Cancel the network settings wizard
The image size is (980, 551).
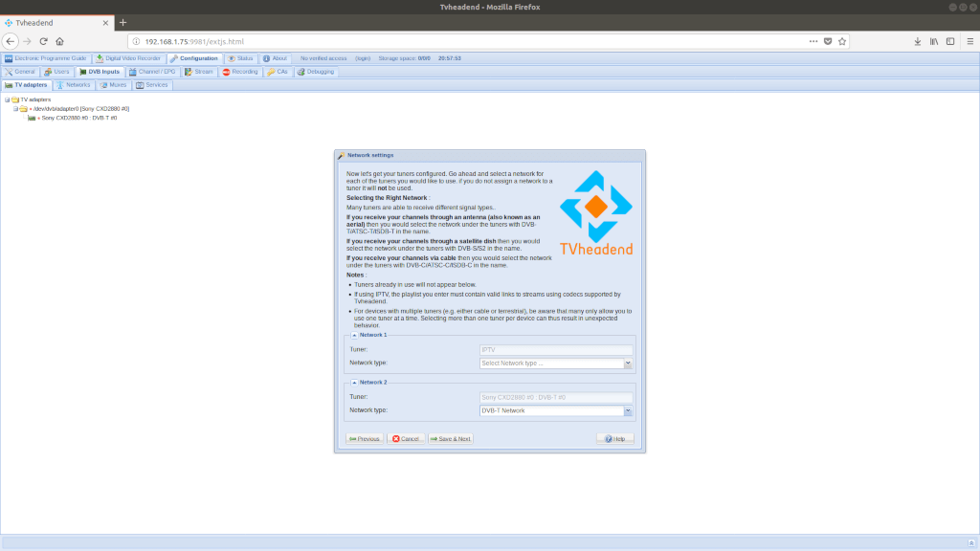406,439
